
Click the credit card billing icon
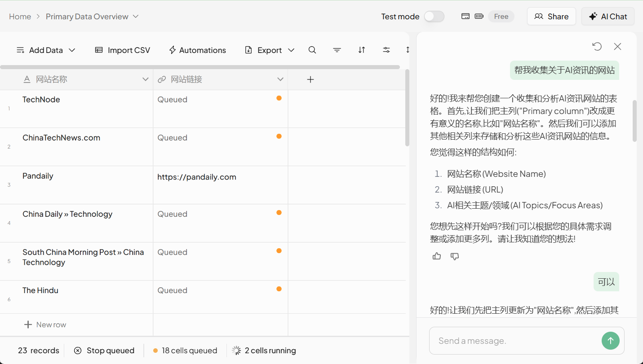[x=466, y=16]
